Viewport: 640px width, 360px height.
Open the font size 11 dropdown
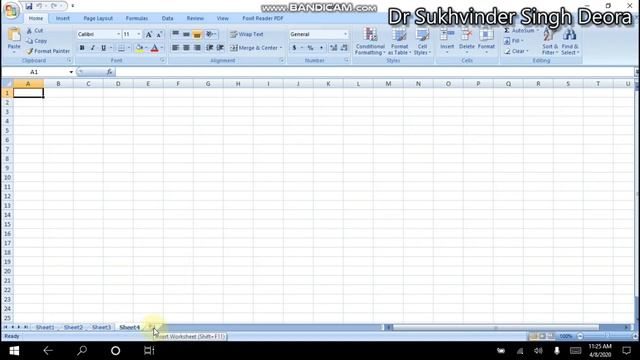[139, 34]
